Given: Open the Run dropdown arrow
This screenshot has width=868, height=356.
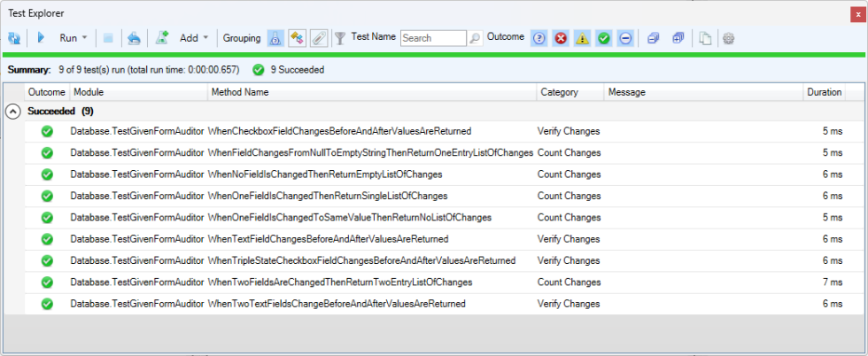Looking at the screenshot, I should pyautogui.click(x=85, y=38).
